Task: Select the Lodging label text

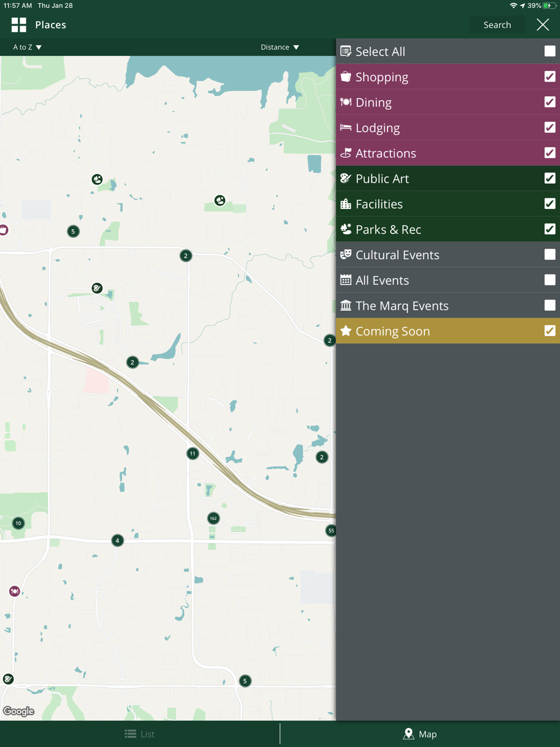Action: [x=377, y=128]
